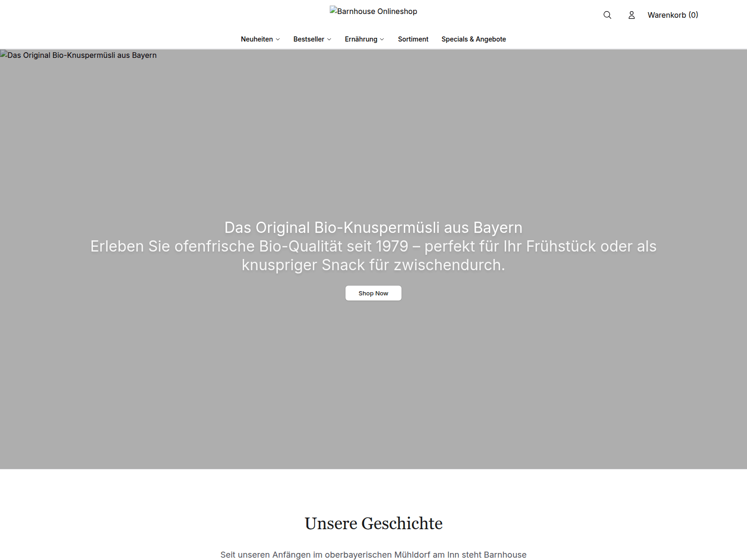Open the search magnifier icon

click(607, 15)
